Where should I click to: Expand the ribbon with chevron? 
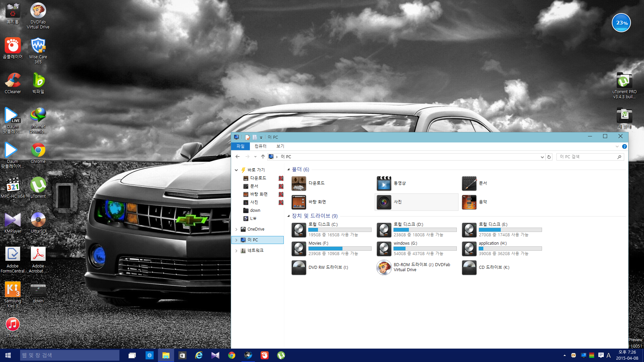point(617,146)
